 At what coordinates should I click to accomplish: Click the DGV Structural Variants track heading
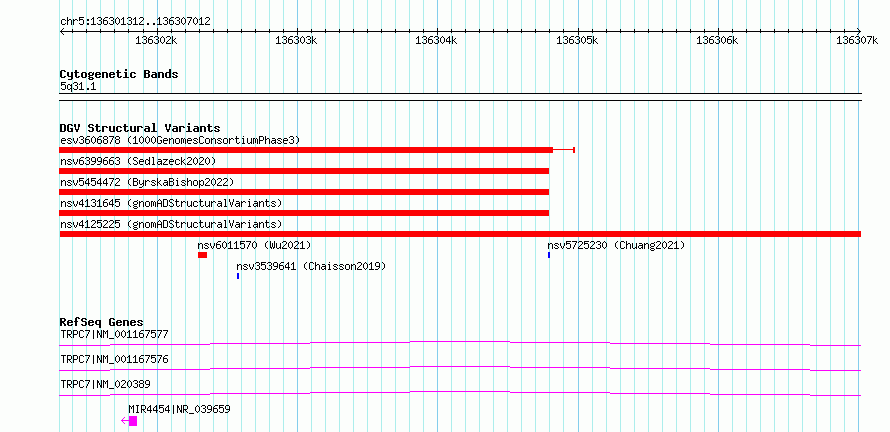click(x=140, y=128)
